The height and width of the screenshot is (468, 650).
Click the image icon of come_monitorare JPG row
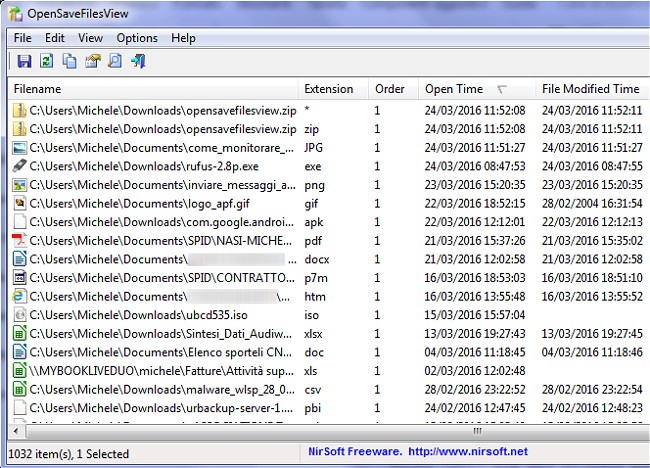point(19,148)
